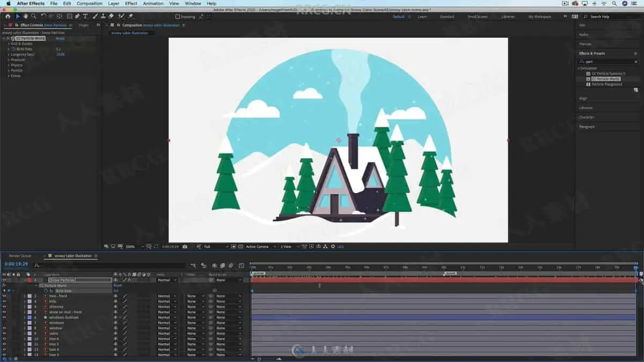Image resolution: width=644 pixels, height=362 pixels.
Task: Click the label color swatch of windows Outlines layer
Action: point(28,317)
